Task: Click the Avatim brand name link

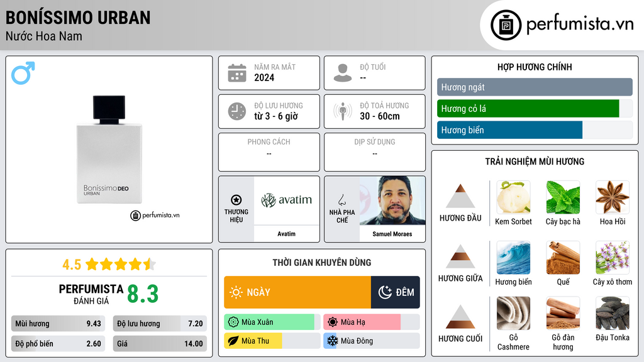Action: [x=286, y=234]
